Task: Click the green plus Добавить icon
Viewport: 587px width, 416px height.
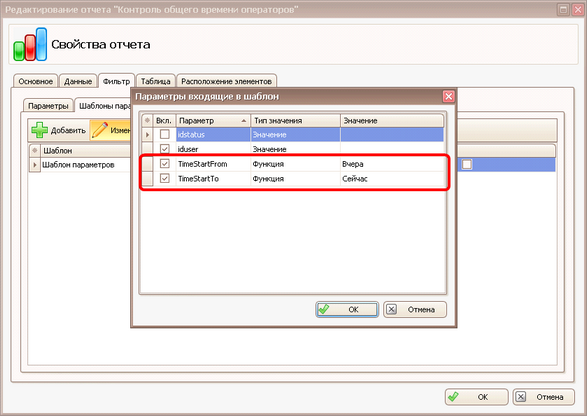Action: (39, 130)
